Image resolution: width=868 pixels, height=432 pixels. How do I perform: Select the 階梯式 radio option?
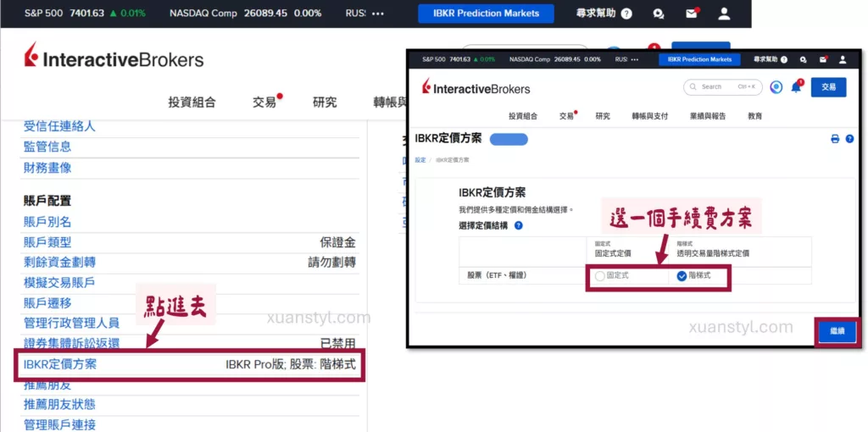[x=682, y=276]
